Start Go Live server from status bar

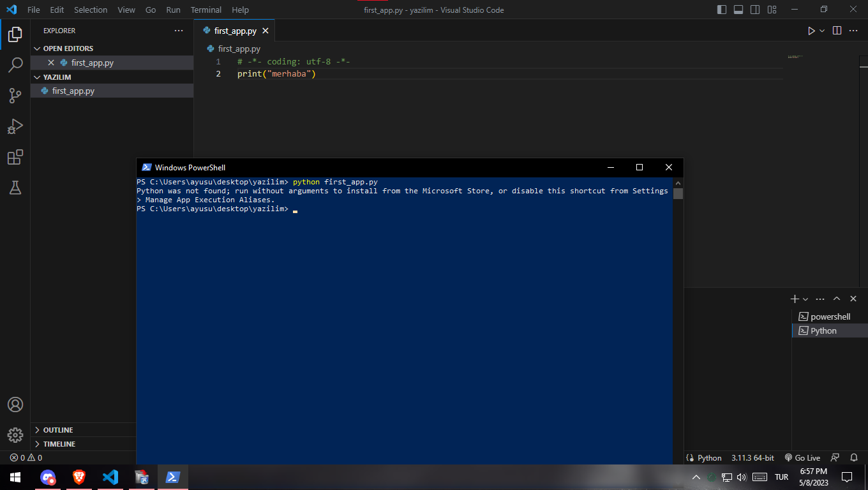pyautogui.click(x=802, y=457)
